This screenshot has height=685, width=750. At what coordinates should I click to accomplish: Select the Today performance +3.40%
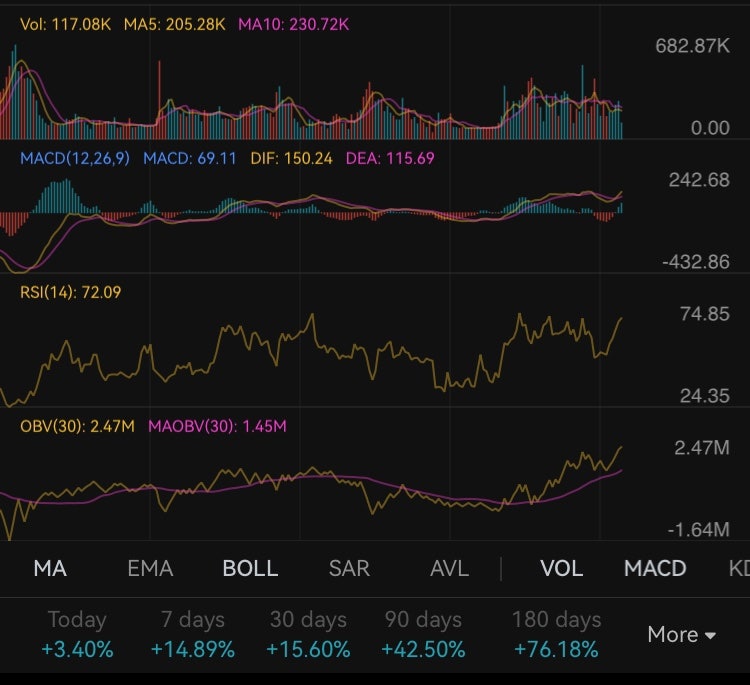[x=77, y=634]
